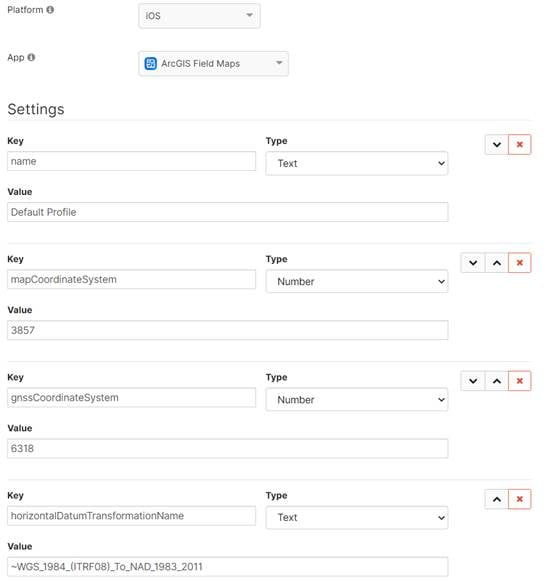Move mapCoordinateSystem setting down
557x582 pixels.
[x=473, y=263]
